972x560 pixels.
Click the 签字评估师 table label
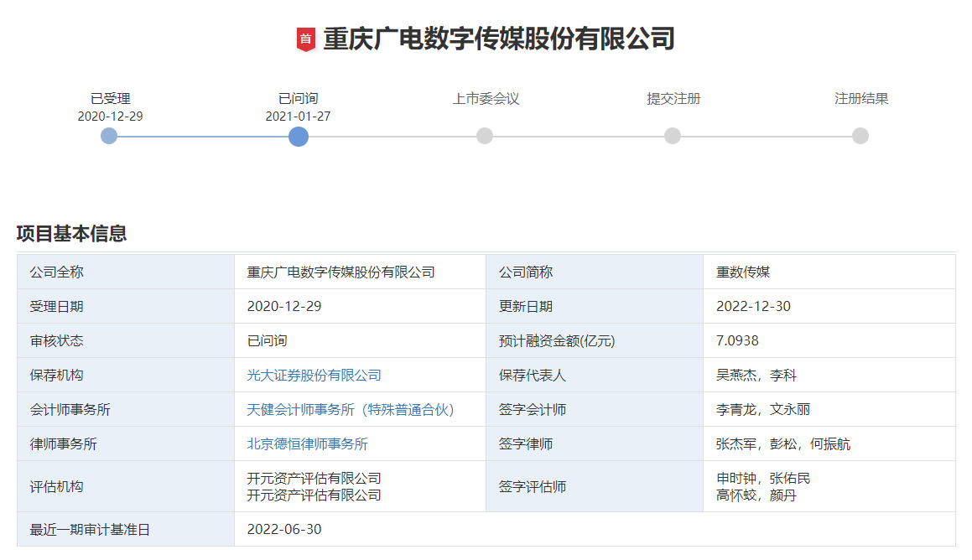pyautogui.click(x=533, y=487)
